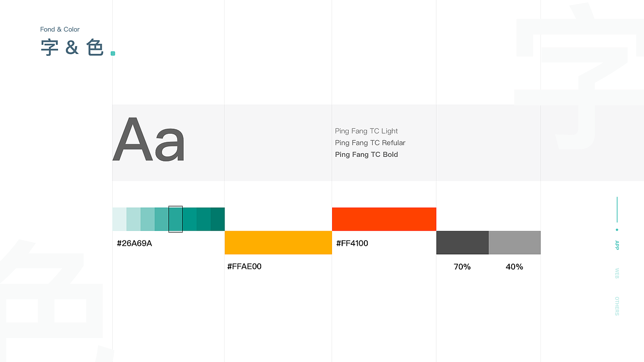Select the Ping Fang TC Refular font name
Screen dimensions: 644x362
[370, 143]
